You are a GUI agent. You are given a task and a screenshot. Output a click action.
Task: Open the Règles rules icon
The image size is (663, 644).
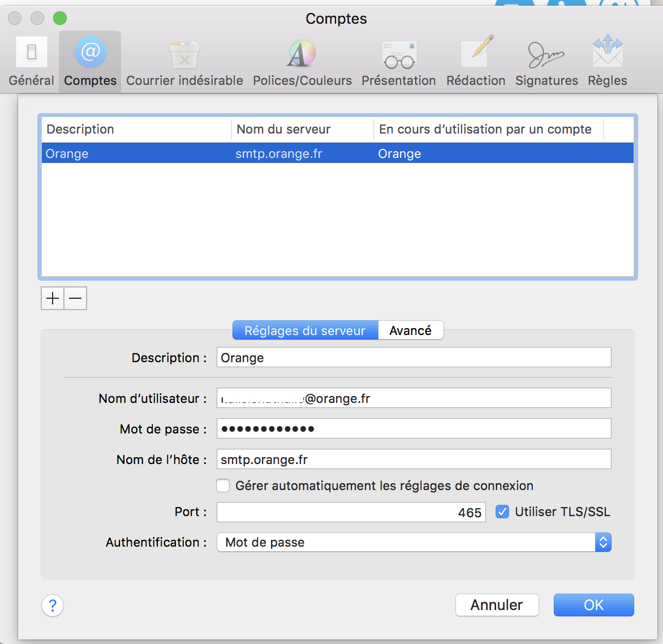click(x=607, y=62)
